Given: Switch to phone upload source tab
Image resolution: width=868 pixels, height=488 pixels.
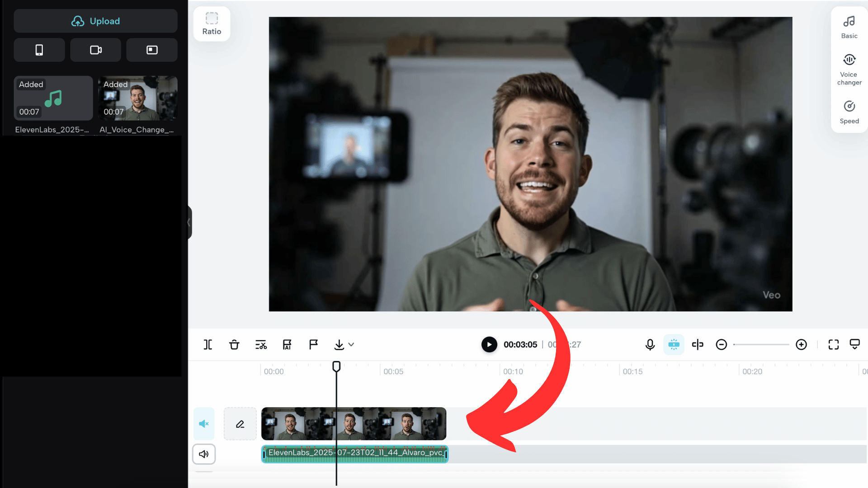Looking at the screenshot, I should coord(39,50).
